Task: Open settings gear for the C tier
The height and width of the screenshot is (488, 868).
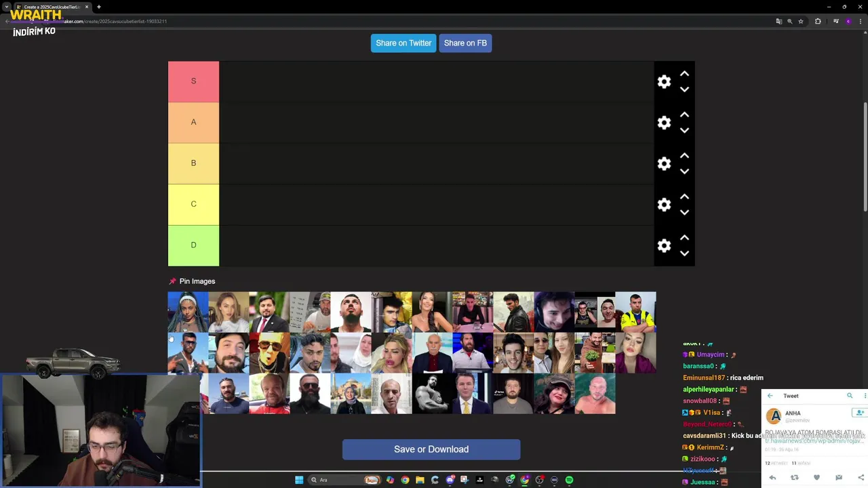Action: (x=664, y=205)
